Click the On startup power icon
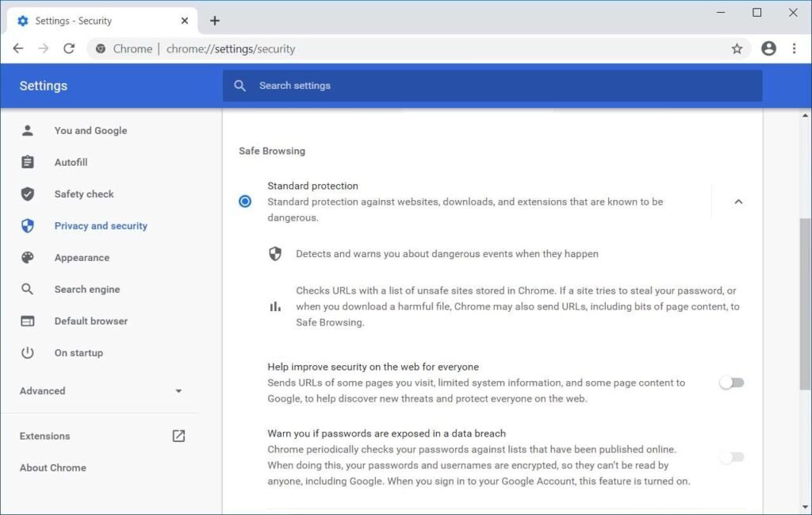Image resolution: width=812 pixels, height=515 pixels. (28, 353)
